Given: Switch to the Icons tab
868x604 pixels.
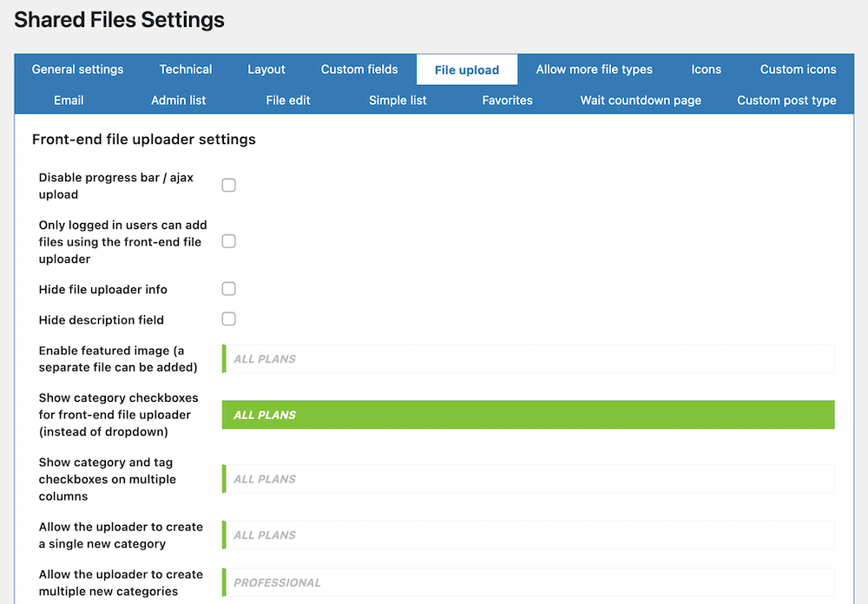Looking at the screenshot, I should [706, 69].
